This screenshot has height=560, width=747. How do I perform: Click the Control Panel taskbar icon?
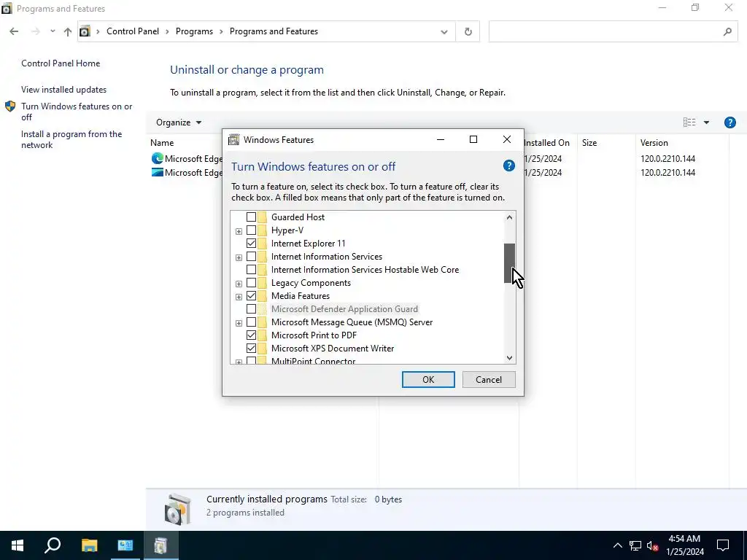(x=125, y=545)
